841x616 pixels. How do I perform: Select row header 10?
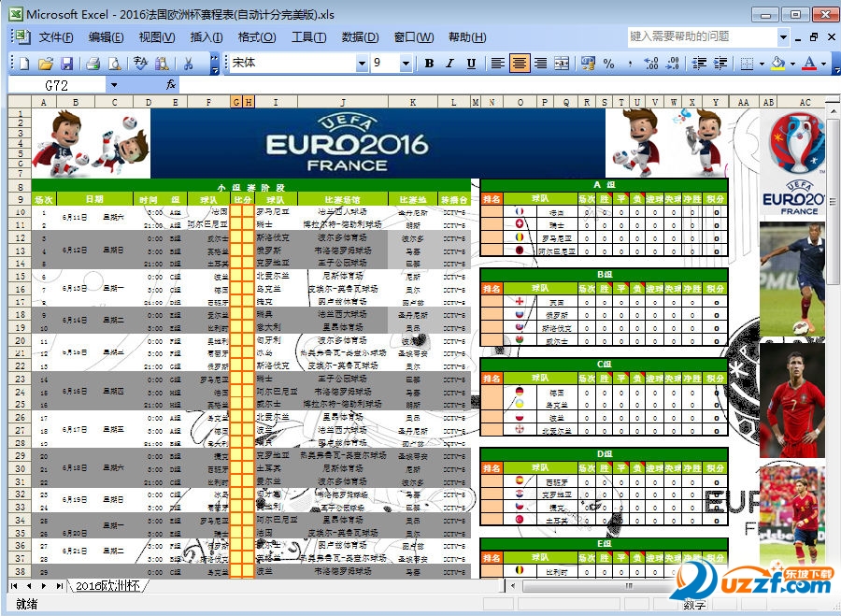point(20,212)
